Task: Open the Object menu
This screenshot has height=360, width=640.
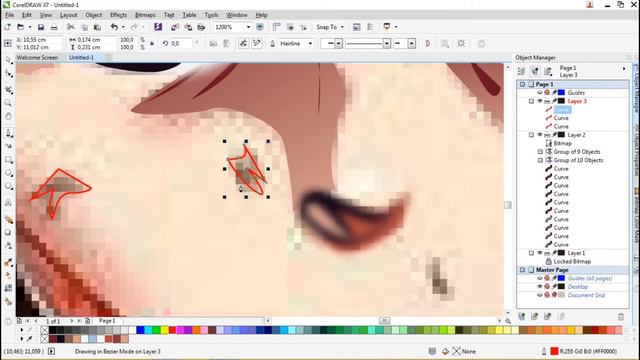Action: (93, 15)
